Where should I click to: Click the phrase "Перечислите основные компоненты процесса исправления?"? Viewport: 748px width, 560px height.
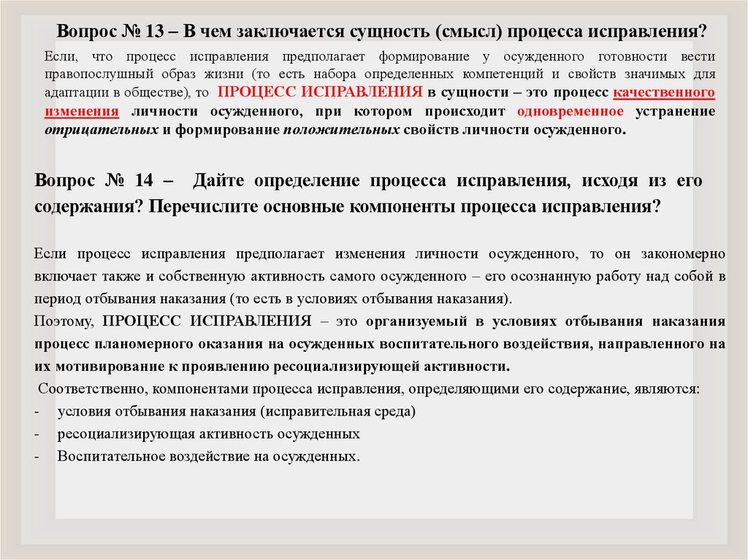coord(405,207)
